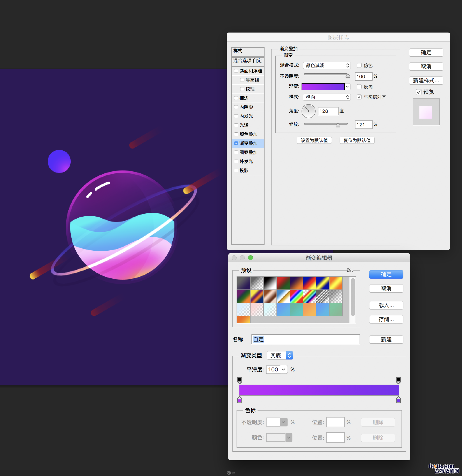Click the purple gradient swatch in layer style
The height and width of the screenshot is (476, 462).
pyautogui.click(x=323, y=87)
